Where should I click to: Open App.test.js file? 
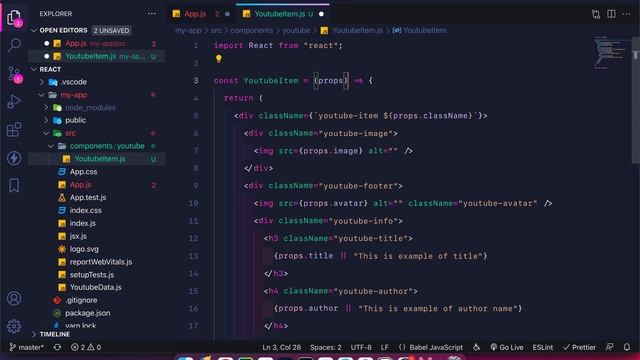click(88, 198)
